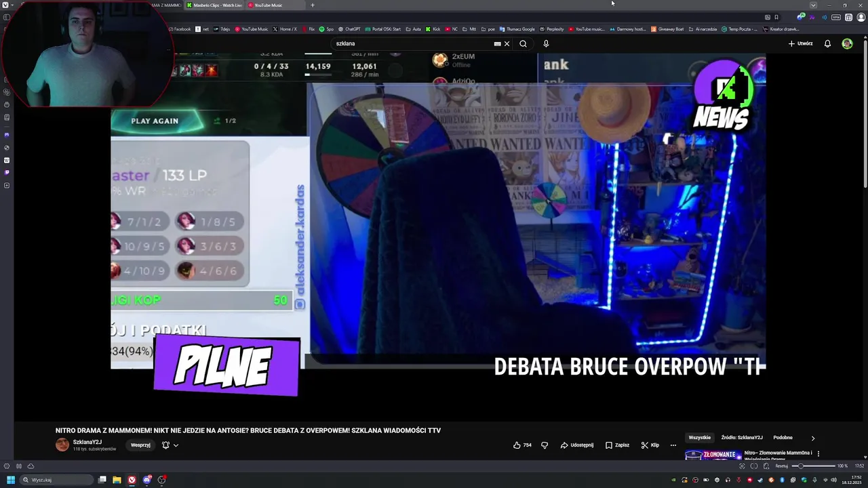Submit the YouTube search with magnifier icon
Image resolution: width=868 pixels, height=488 pixels.
[523, 43]
